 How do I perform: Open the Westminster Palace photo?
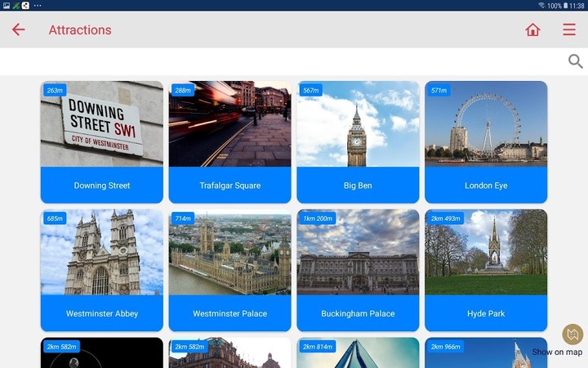pyautogui.click(x=229, y=252)
